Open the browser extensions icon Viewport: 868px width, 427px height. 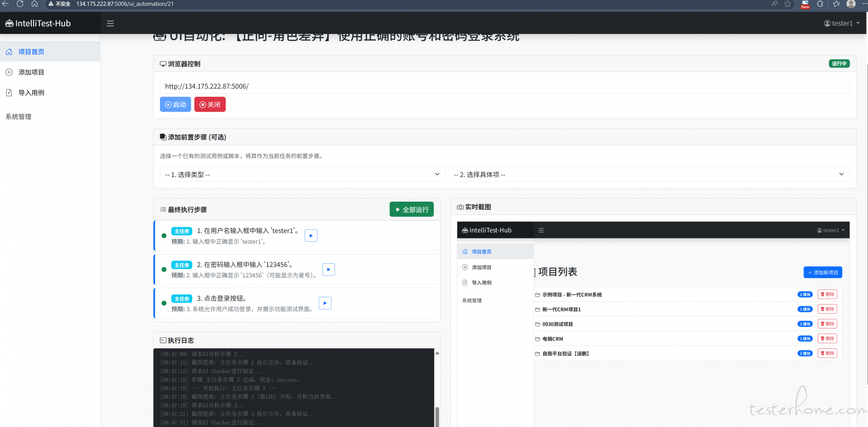(x=820, y=4)
